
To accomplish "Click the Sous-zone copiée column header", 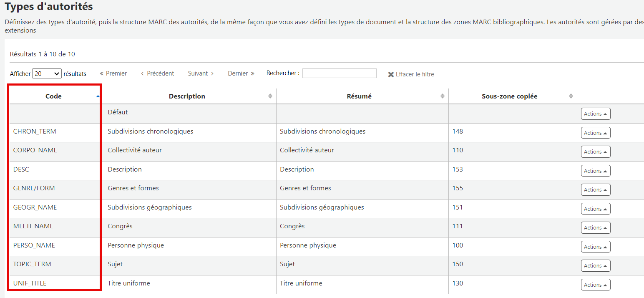I will point(513,96).
